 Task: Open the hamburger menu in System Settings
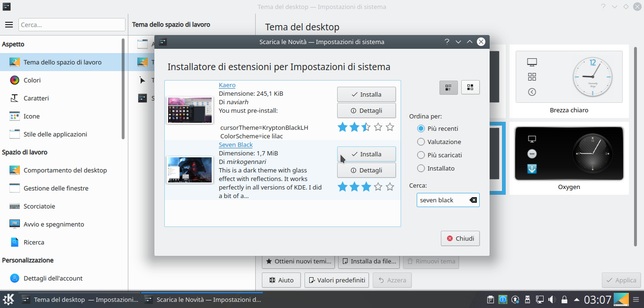[9, 24]
